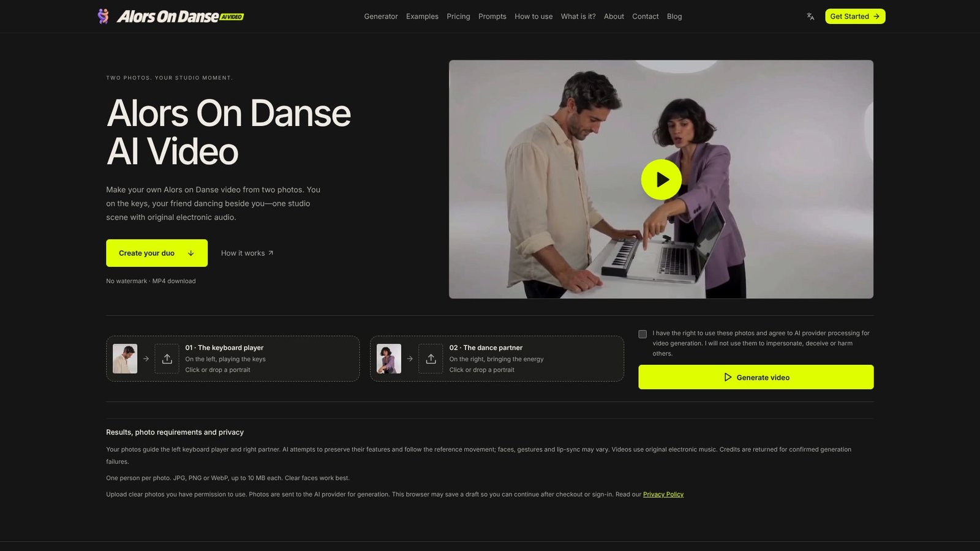Open the language translation icon
This screenshot has height=551, width=980.
pyautogui.click(x=810, y=17)
